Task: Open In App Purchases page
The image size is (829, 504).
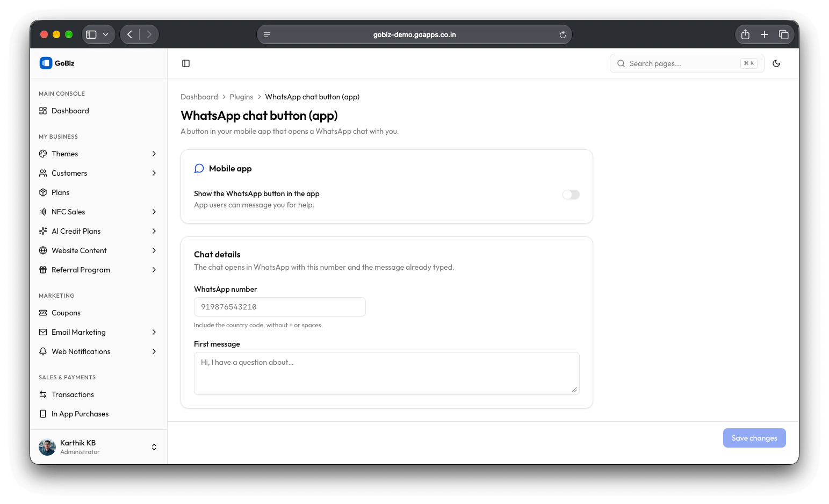Action: tap(98, 414)
